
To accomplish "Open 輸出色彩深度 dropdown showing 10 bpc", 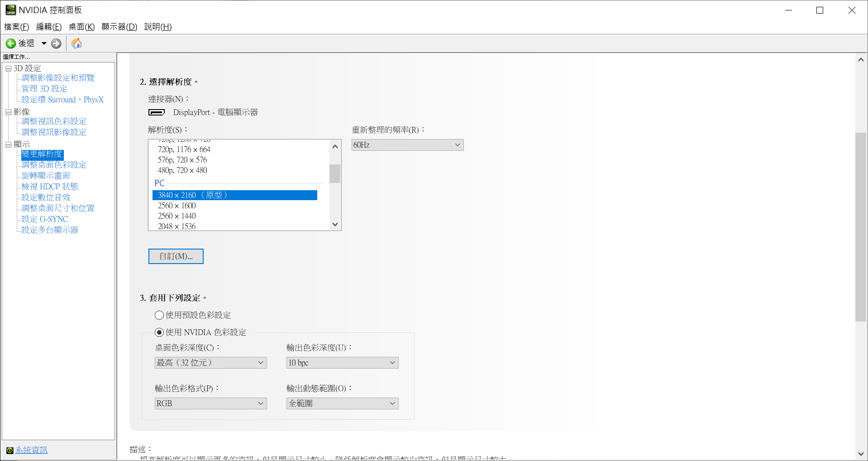I will point(342,363).
